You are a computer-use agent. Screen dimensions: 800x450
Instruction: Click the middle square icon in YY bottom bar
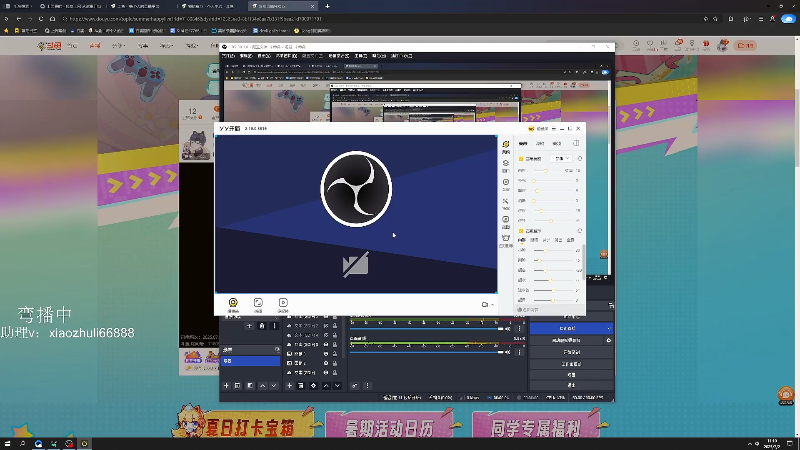tap(258, 303)
